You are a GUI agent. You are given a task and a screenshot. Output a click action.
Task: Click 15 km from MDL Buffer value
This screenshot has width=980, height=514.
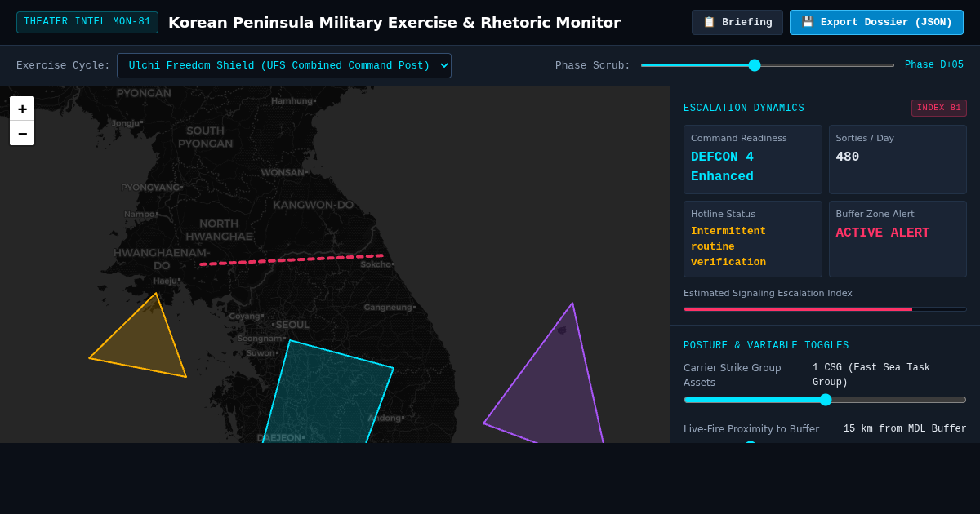[905, 429]
